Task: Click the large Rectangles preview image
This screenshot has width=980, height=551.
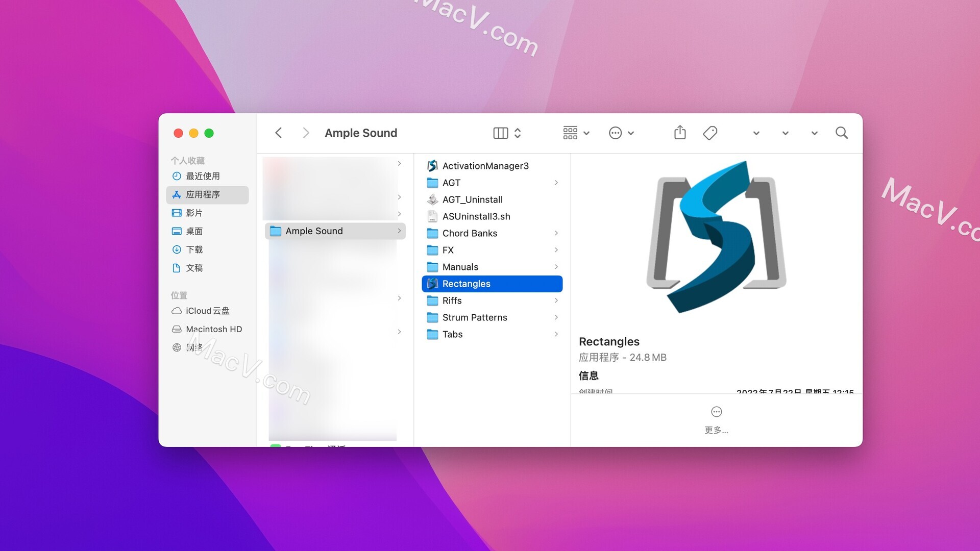Action: [716, 237]
